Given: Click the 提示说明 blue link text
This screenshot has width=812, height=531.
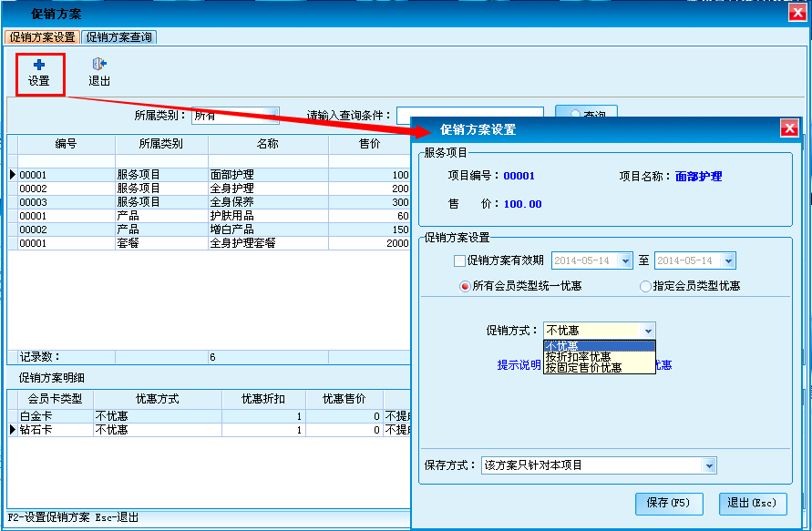Looking at the screenshot, I should click(519, 364).
